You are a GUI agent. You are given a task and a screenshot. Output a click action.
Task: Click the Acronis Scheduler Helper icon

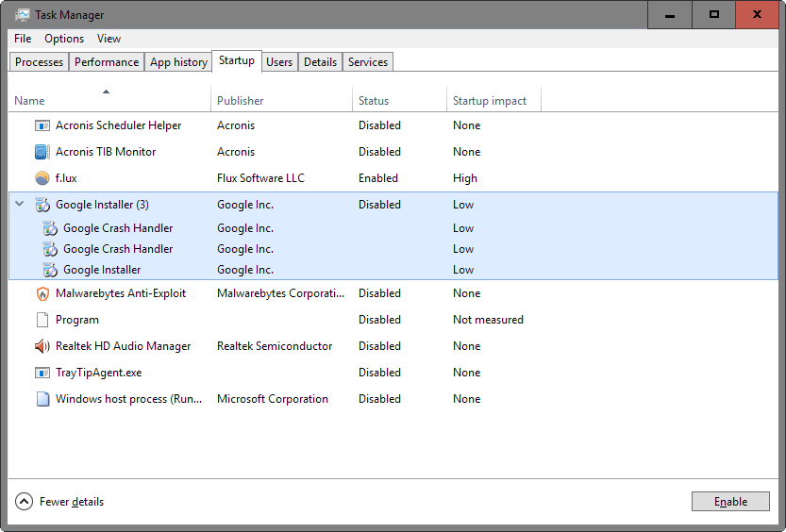pyautogui.click(x=42, y=125)
